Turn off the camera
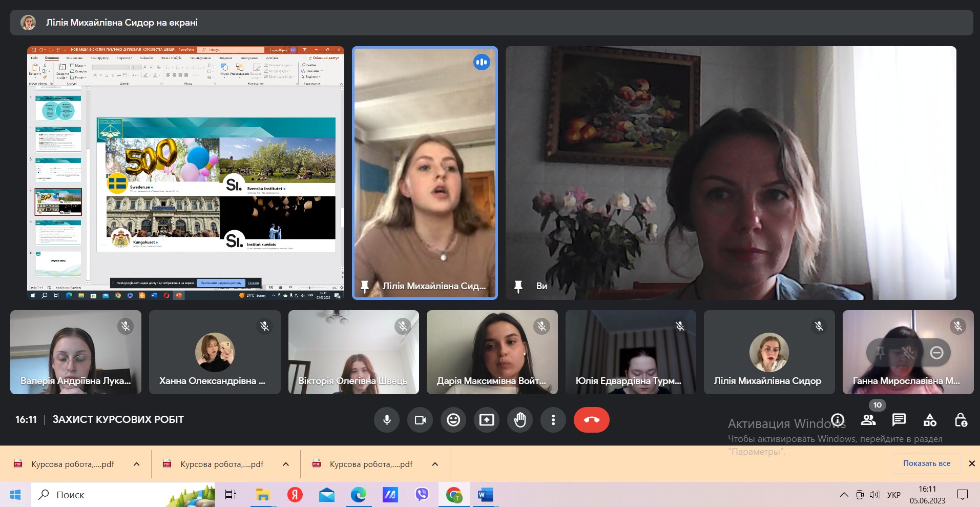980x507 pixels. point(420,420)
